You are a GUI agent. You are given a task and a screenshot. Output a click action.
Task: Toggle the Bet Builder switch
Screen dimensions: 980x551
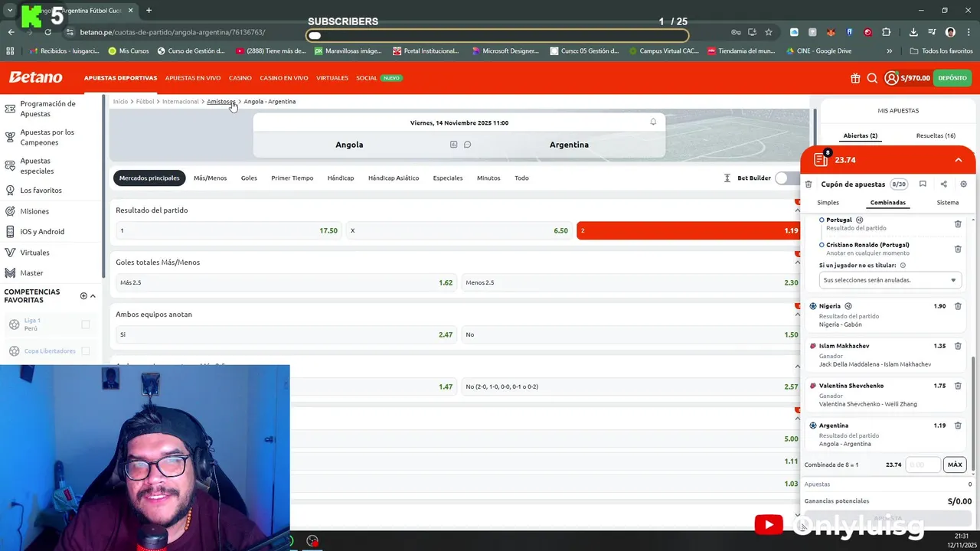(786, 178)
